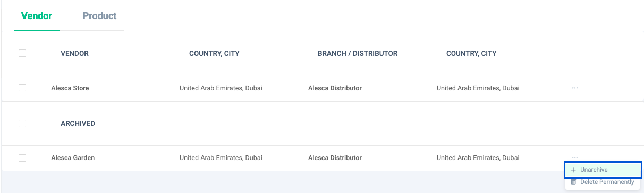The height and width of the screenshot is (193, 644).
Task: Click Alesca Distributor in the Alesca Garden row
Action: tap(335, 158)
